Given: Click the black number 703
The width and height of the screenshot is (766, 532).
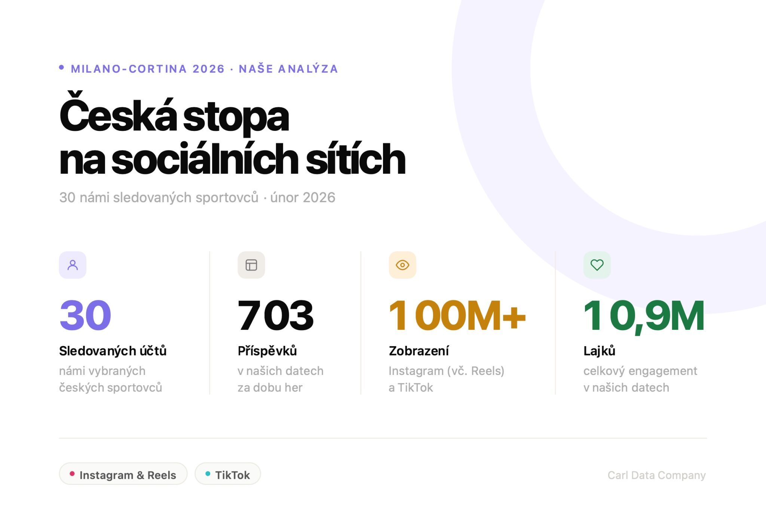Looking at the screenshot, I should [x=276, y=316].
